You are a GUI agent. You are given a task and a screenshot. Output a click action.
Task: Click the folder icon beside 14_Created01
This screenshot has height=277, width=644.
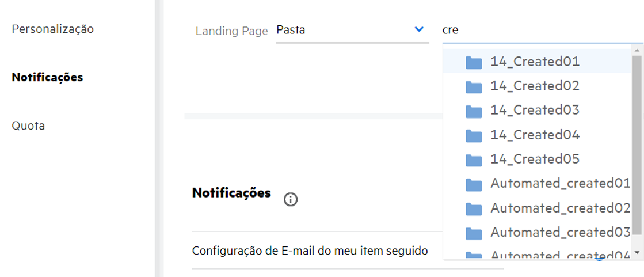click(x=474, y=62)
